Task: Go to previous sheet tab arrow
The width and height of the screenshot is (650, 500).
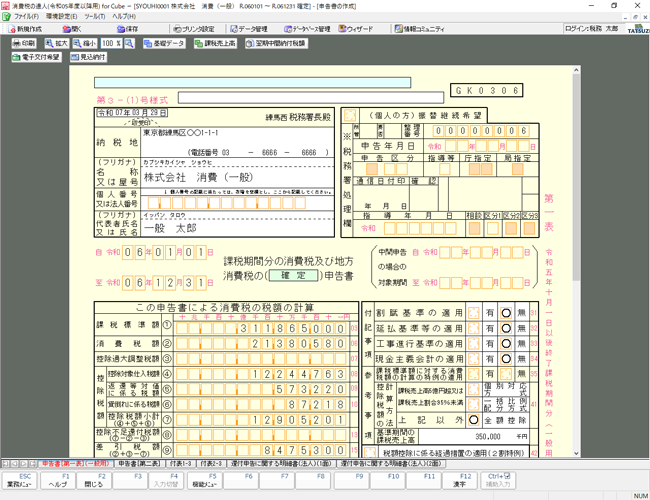Action: (15, 464)
